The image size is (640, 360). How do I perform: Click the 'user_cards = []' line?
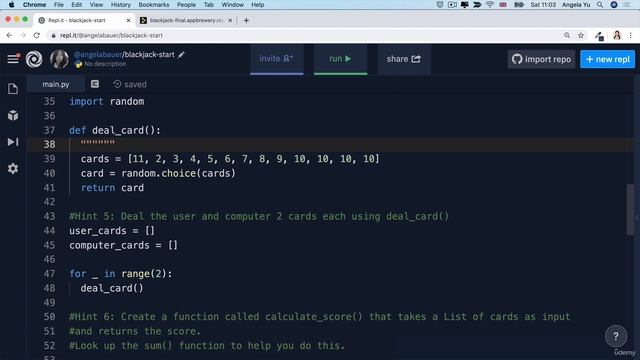(112, 231)
